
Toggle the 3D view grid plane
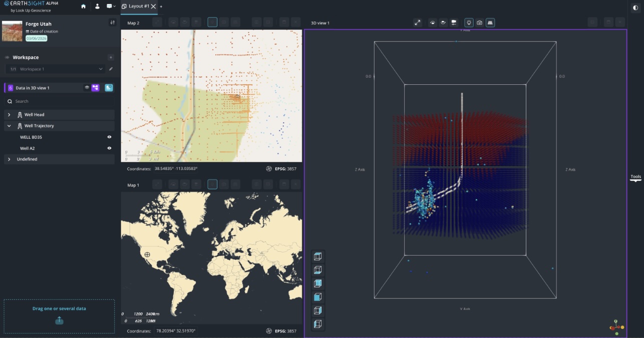point(490,23)
